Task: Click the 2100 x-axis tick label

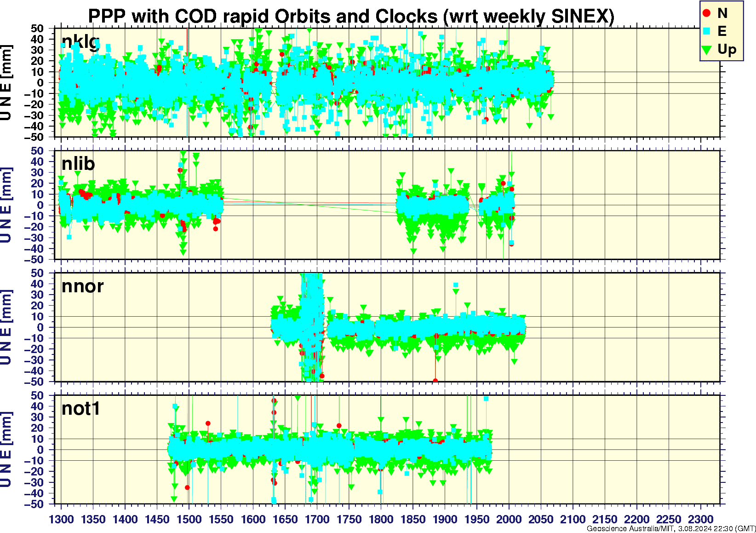Action: (573, 519)
